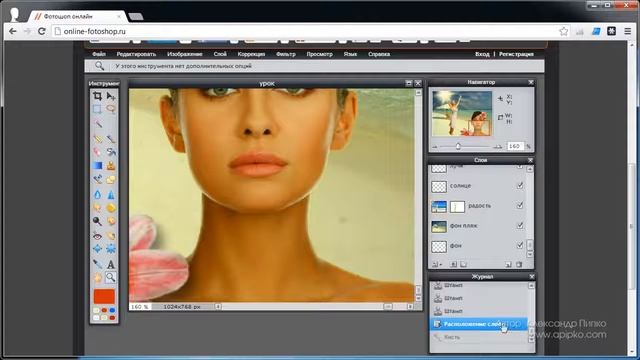The height and width of the screenshot is (360, 640).
Task: Click delete layer trash icon
Action: pos(519,264)
